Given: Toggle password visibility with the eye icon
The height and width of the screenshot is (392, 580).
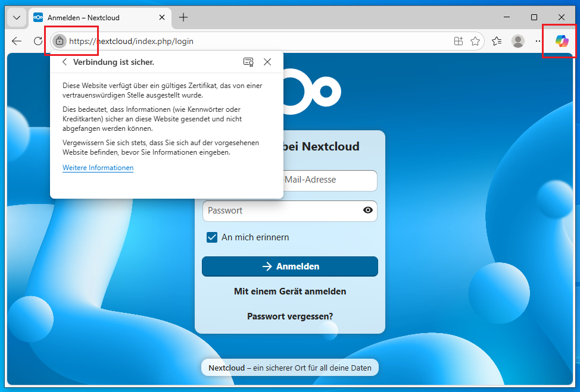Looking at the screenshot, I should click(x=367, y=211).
